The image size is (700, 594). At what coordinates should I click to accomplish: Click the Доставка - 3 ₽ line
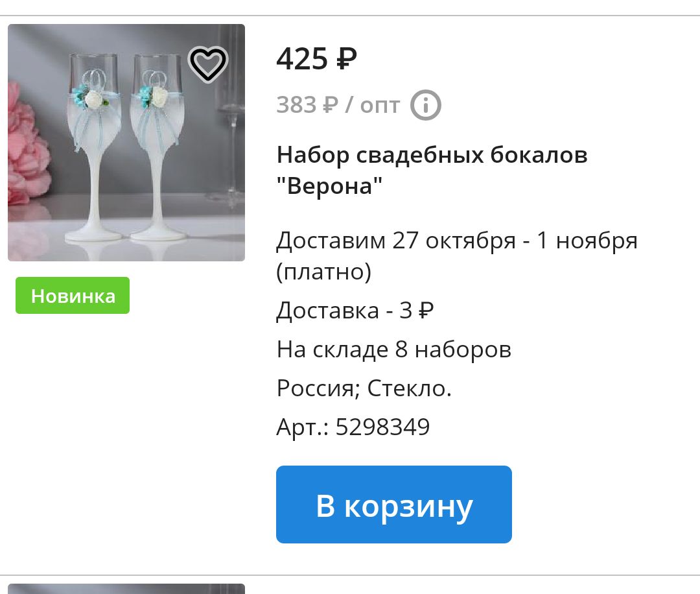355,310
